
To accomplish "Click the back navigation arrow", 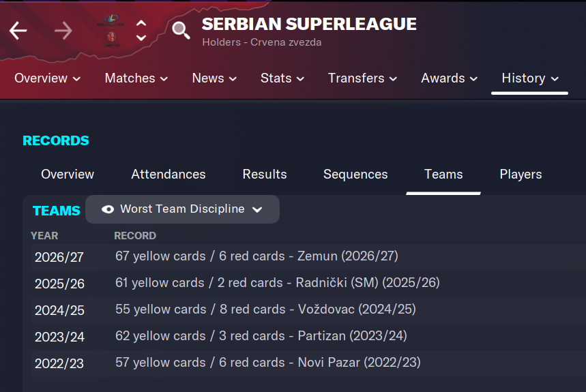I will pos(18,31).
